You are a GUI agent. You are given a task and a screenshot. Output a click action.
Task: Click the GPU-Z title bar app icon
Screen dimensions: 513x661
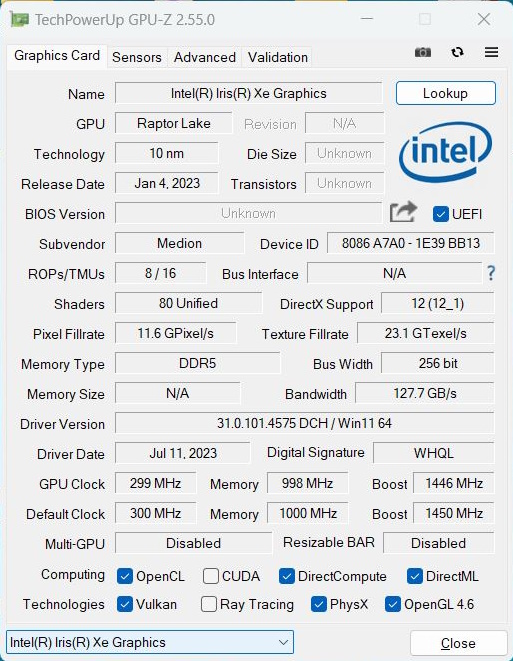(x=19, y=19)
